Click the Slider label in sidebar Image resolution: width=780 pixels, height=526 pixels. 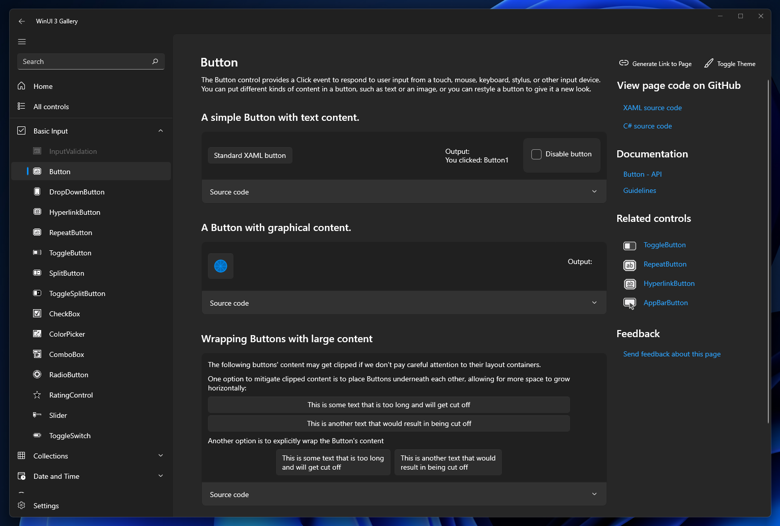pyautogui.click(x=58, y=415)
